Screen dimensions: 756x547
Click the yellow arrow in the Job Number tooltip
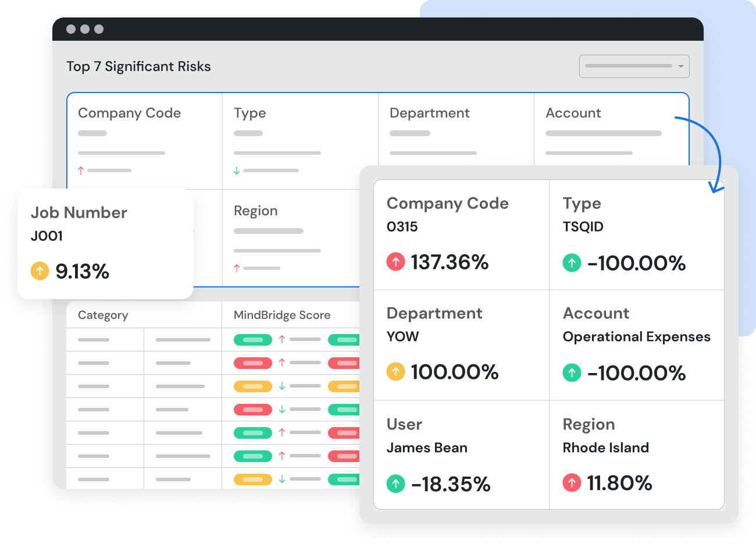40,271
